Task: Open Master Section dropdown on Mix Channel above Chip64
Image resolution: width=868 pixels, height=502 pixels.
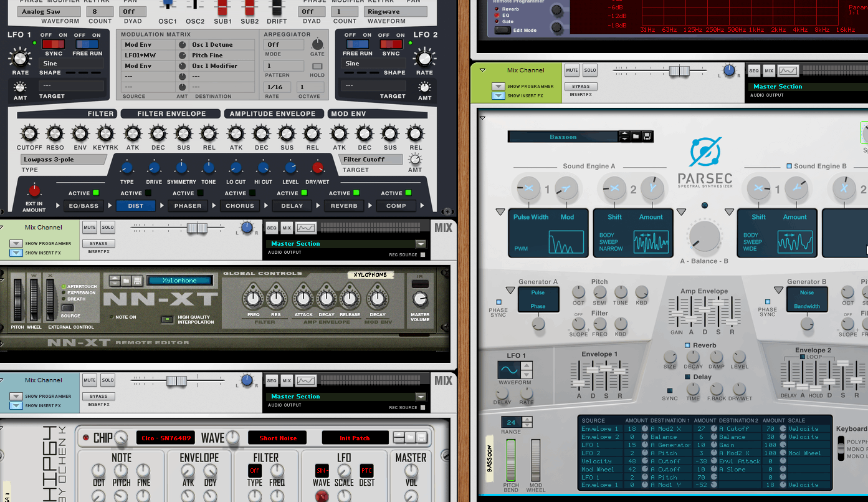Action: [x=421, y=397]
